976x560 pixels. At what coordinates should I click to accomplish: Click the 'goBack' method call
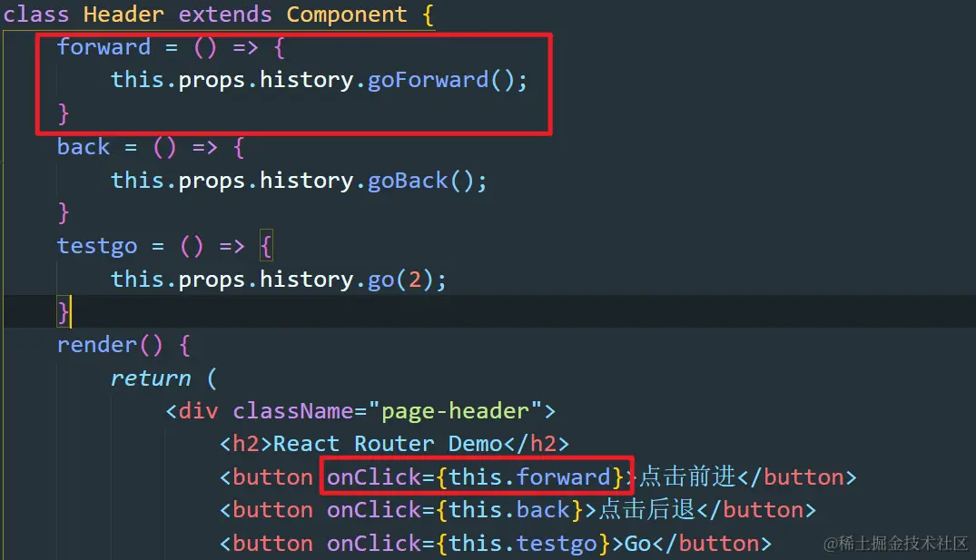(408, 181)
